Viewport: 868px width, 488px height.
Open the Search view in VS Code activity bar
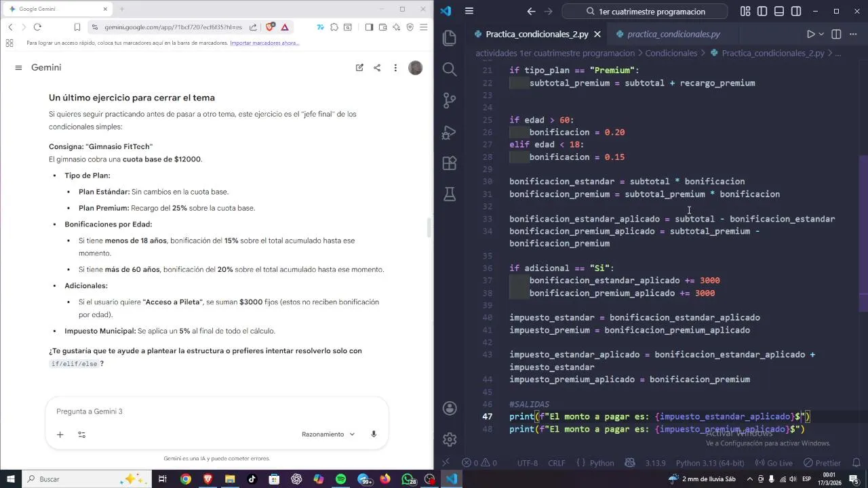tap(449, 68)
